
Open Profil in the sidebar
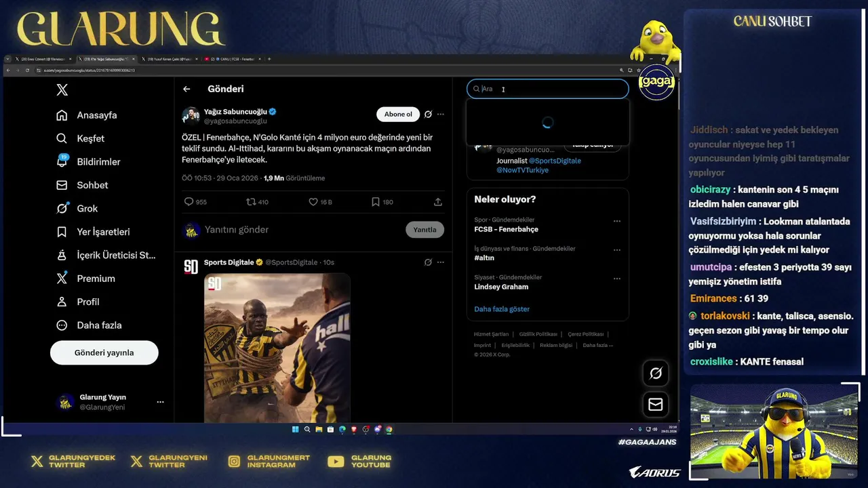[x=78, y=302]
